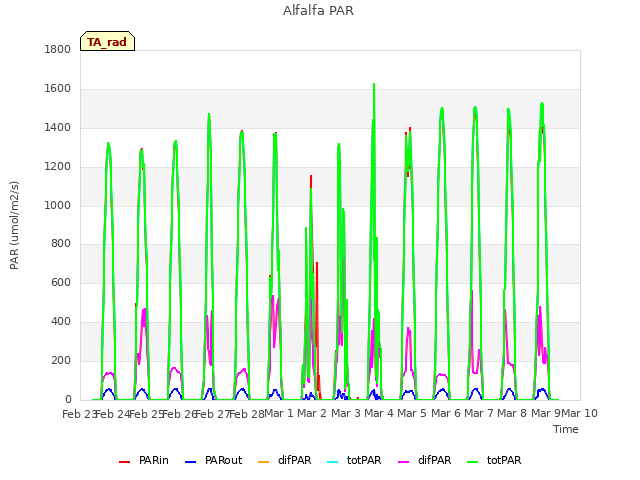Click the Mar 1 x-axis tick label
Viewport: 640px width, 480px height.
(x=279, y=413)
